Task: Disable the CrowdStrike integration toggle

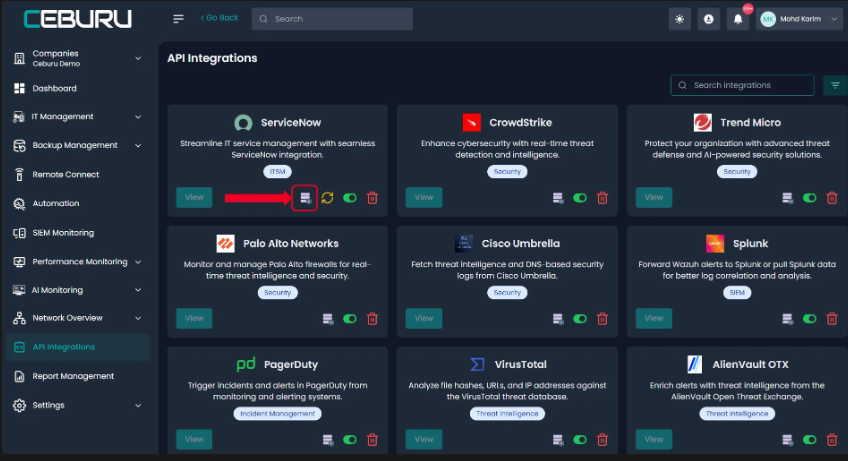Action: (x=580, y=197)
